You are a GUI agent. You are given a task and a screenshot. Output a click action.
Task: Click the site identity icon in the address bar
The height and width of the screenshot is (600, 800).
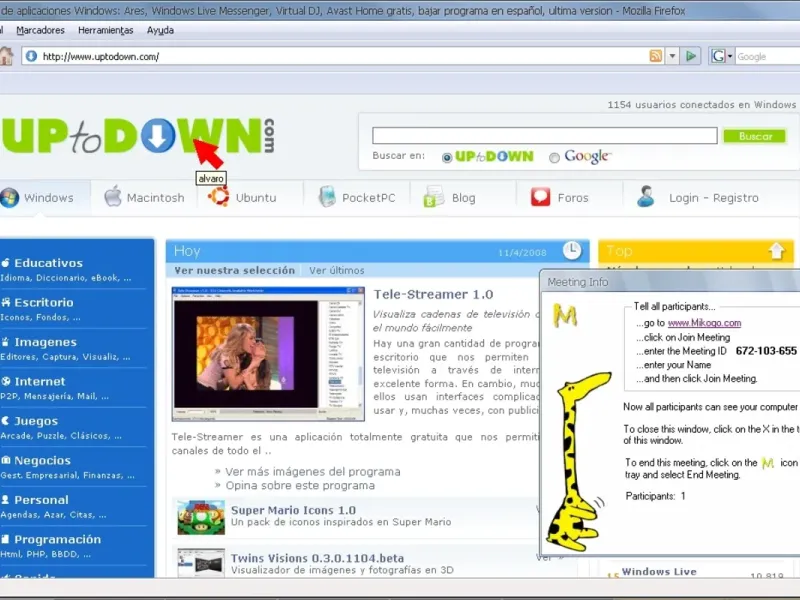click(32, 56)
